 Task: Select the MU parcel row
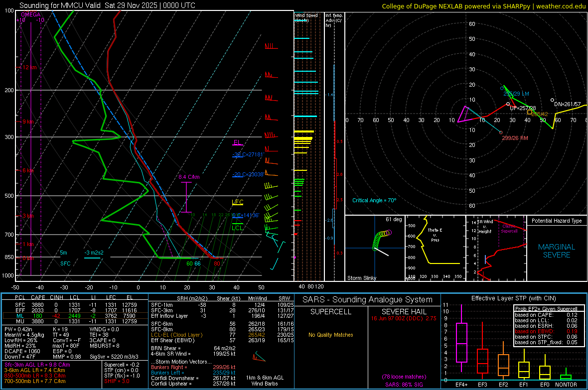tap(75, 321)
